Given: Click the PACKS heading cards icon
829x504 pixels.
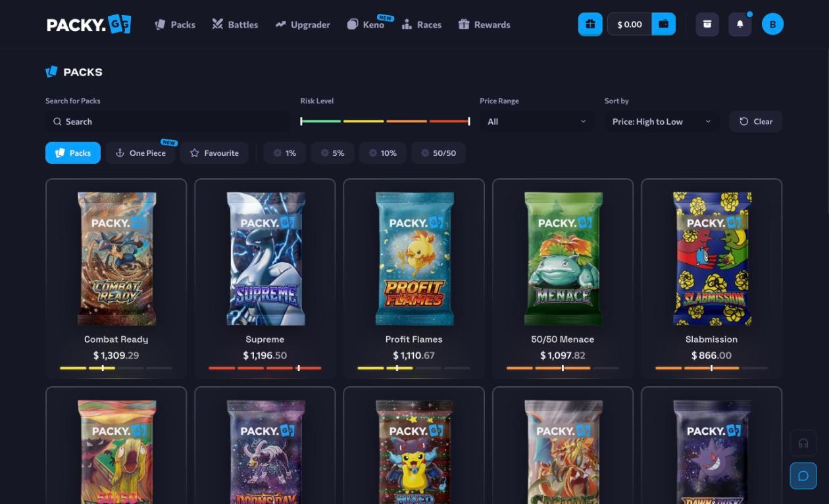Looking at the screenshot, I should 51,72.
